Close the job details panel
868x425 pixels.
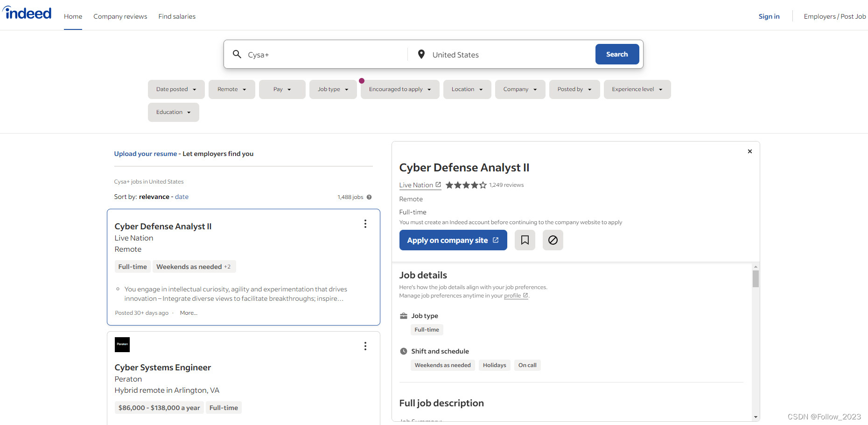click(x=750, y=151)
